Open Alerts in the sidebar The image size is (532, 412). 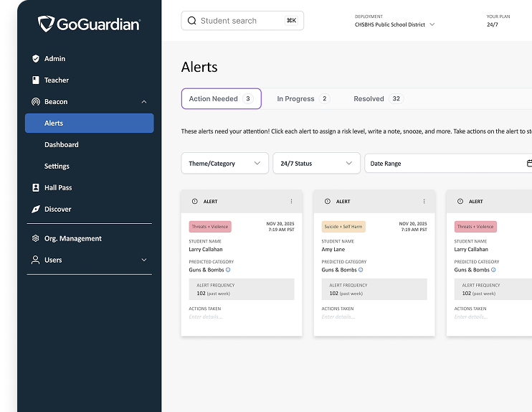pyautogui.click(x=89, y=123)
